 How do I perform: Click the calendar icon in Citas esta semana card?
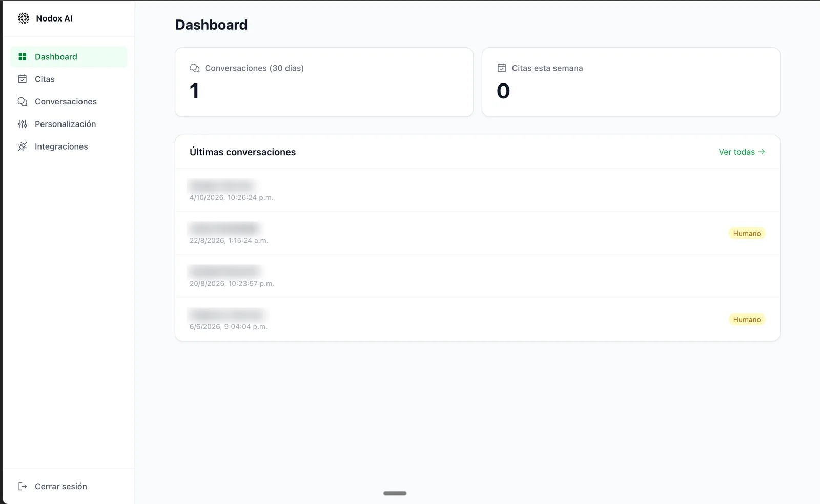502,68
